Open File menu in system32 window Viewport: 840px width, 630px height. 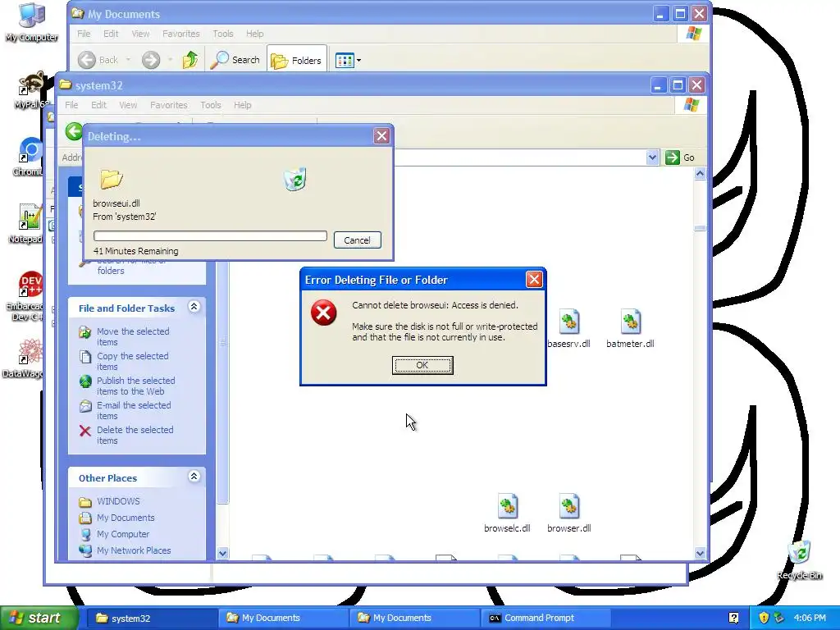point(71,105)
